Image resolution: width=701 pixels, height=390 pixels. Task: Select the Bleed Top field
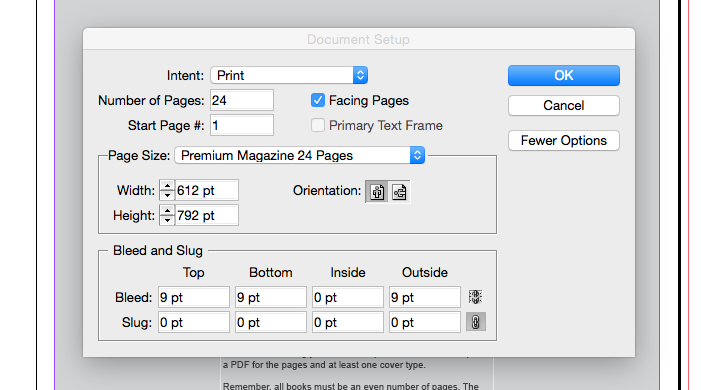pos(194,297)
